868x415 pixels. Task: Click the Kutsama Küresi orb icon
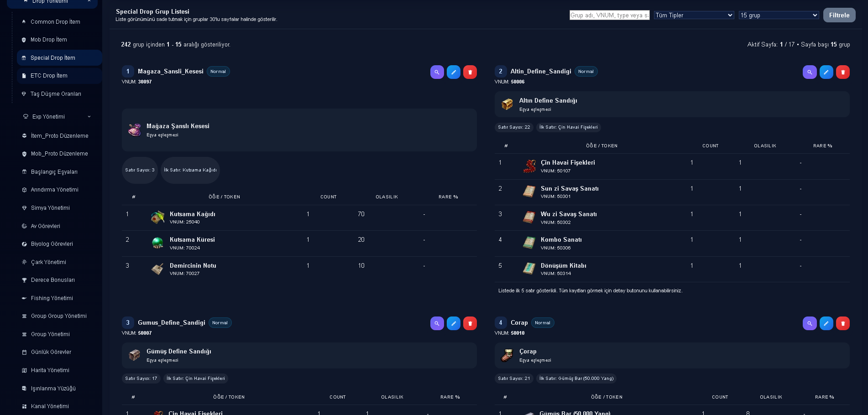click(x=157, y=243)
